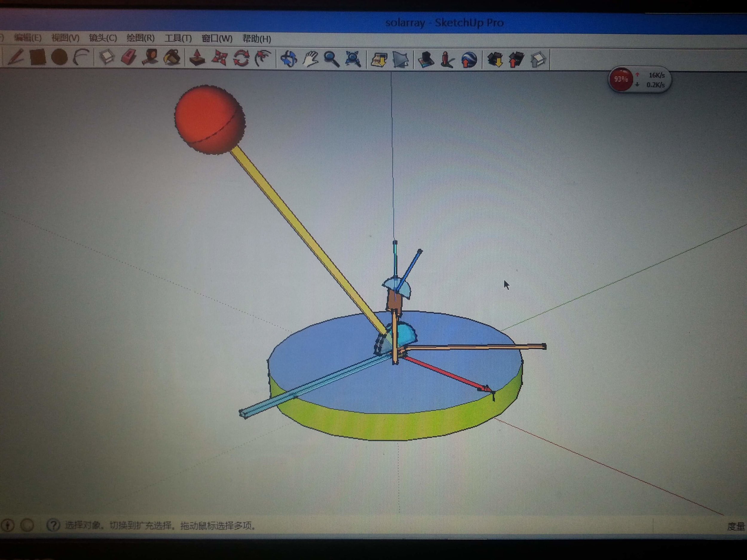Click the Share Component icon
Screen dimensions: 747x560
pos(538,60)
